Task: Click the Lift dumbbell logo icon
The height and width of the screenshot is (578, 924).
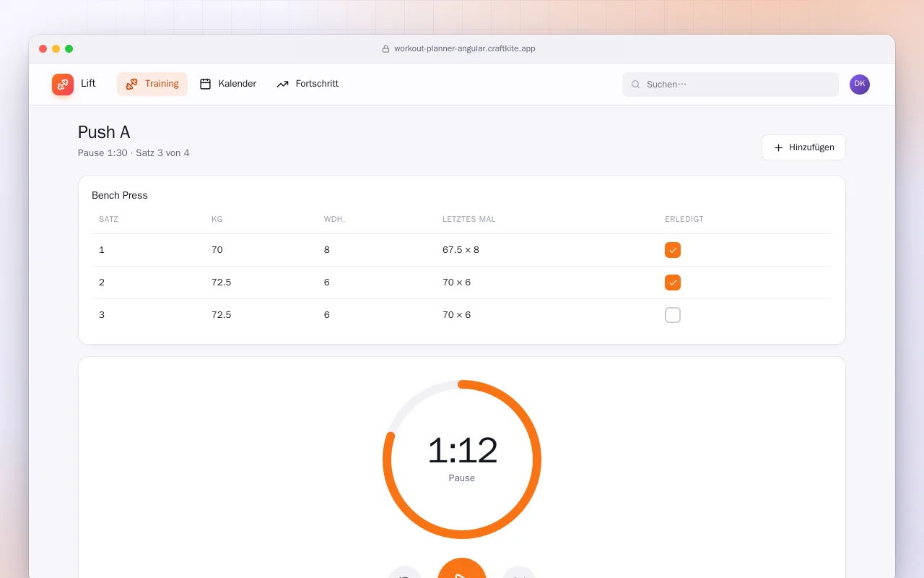Action: pyautogui.click(x=63, y=85)
